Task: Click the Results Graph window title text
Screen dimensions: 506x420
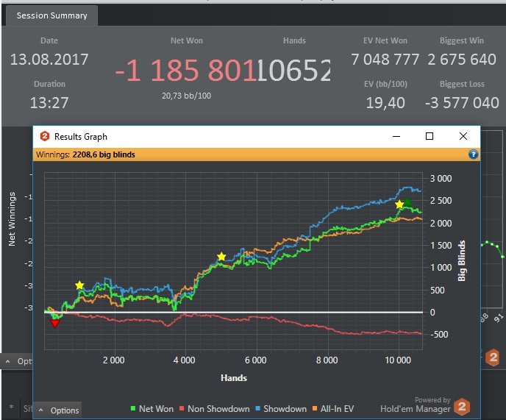Action: pos(81,137)
